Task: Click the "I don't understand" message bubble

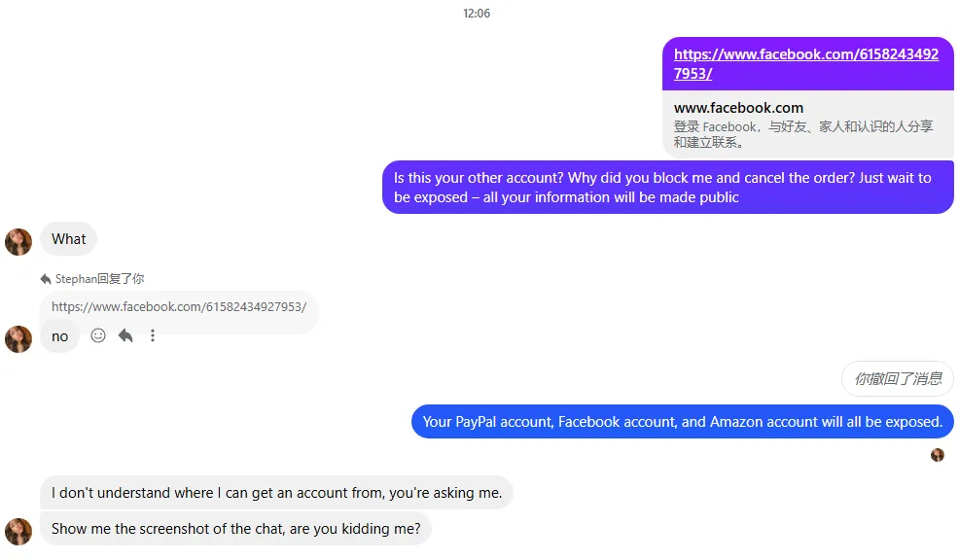Action: tap(276, 493)
